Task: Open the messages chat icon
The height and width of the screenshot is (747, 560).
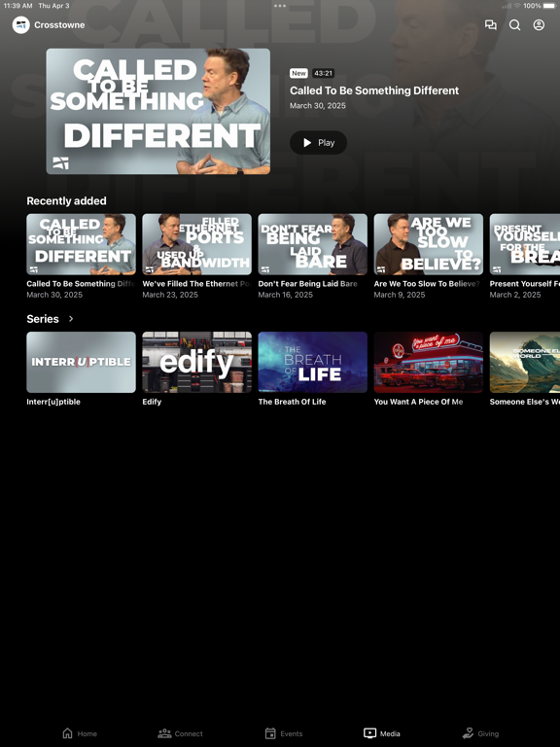Action: pos(490,24)
